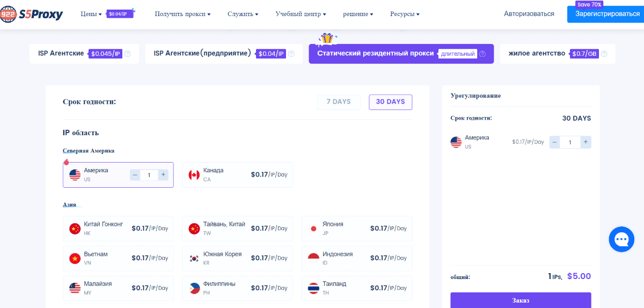Click the help icon beside ISP Агентские $0.045/IP

(x=128, y=54)
